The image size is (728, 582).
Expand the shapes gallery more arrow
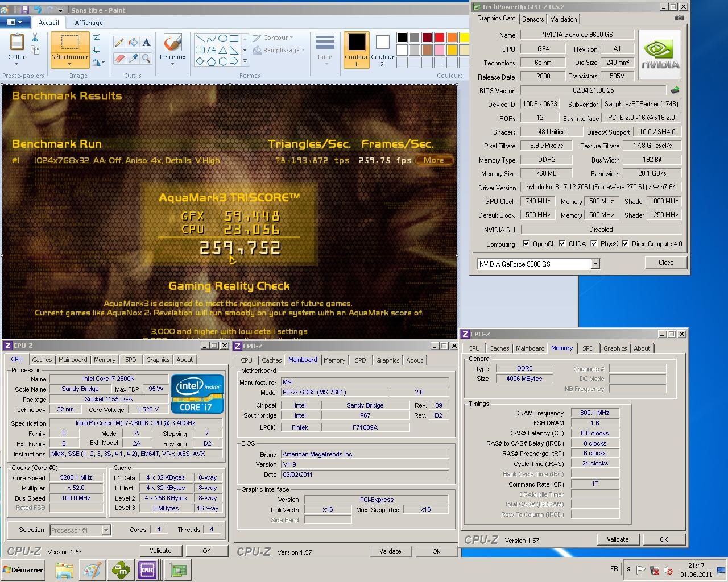point(245,61)
